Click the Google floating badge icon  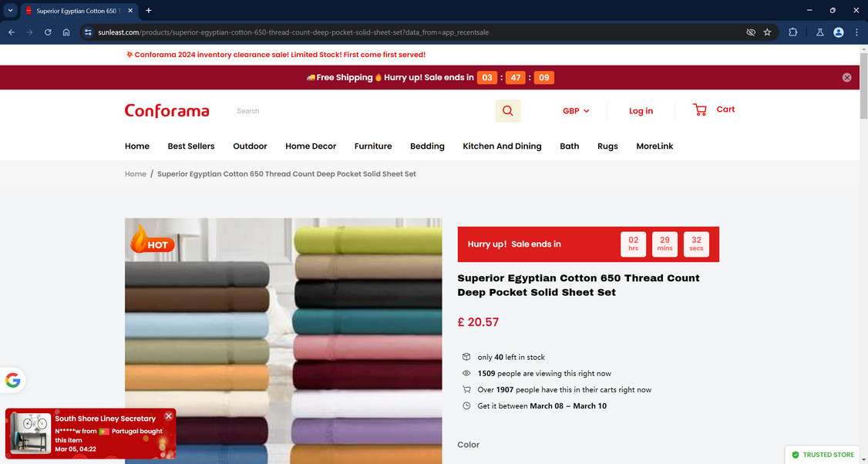click(13, 381)
